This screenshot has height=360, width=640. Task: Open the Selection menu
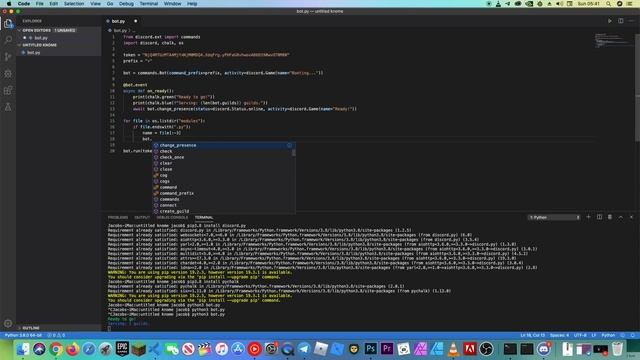(74, 4)
